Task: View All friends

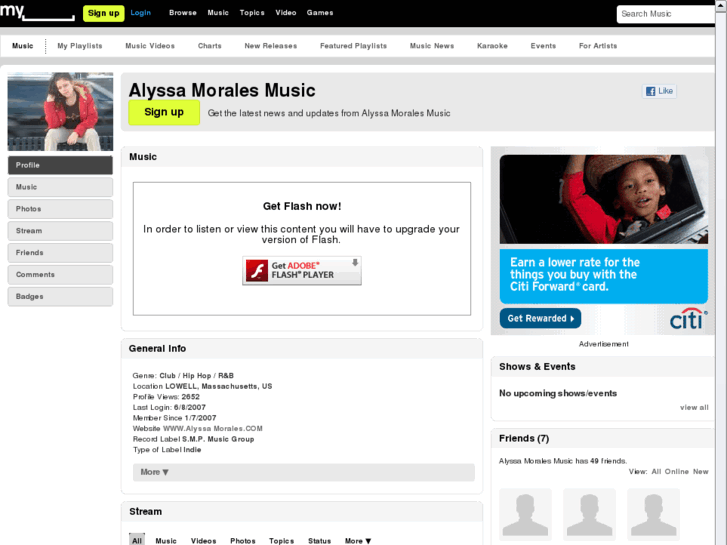Action: tap(656, 472)
